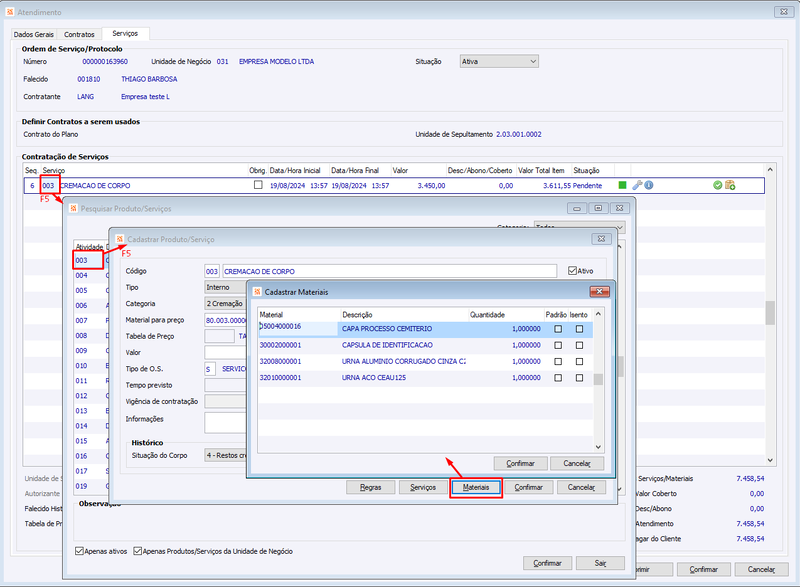
Task: Click the green square status indicator
Action: click(x=622, y=185)
